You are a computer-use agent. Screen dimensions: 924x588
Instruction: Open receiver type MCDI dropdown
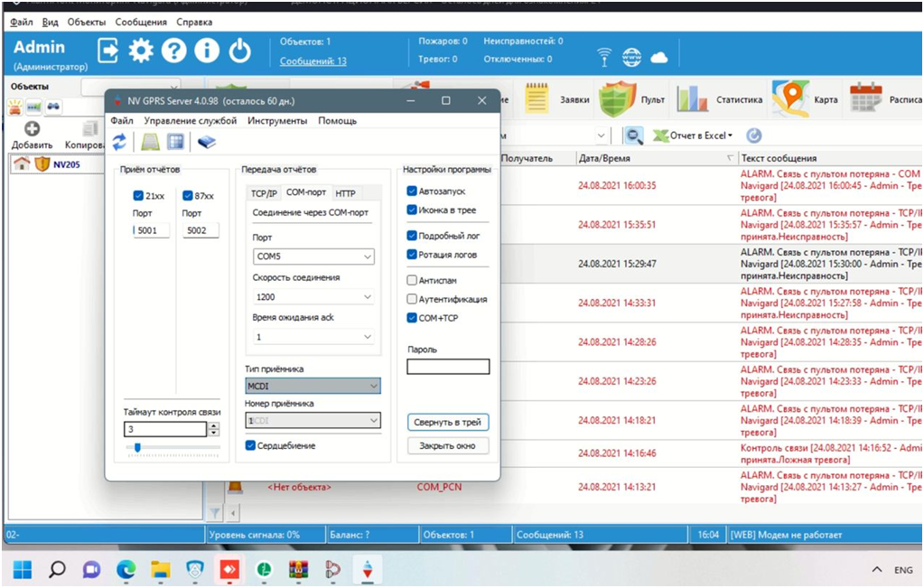tap(313, 386)
